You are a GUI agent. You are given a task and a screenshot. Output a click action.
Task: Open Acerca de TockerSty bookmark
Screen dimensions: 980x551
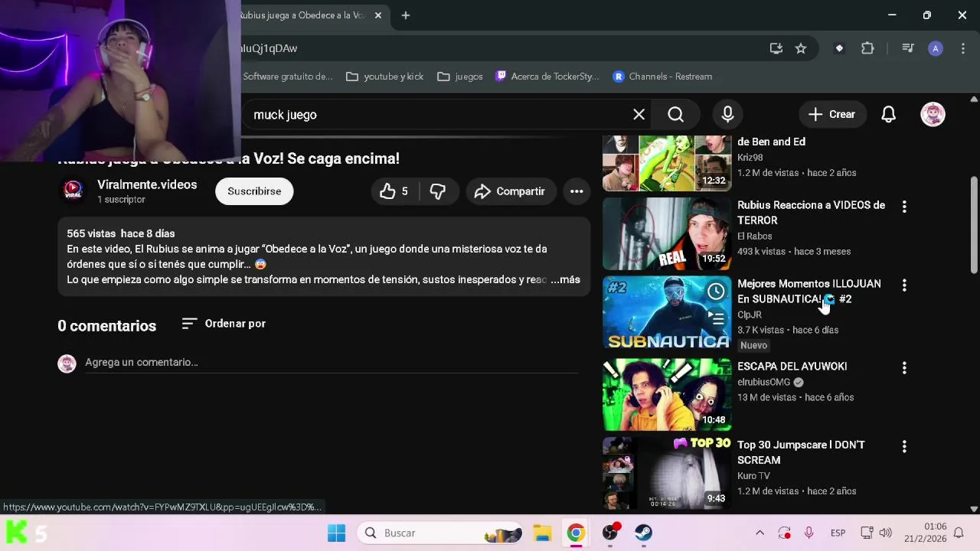click(x=547, y=77)
